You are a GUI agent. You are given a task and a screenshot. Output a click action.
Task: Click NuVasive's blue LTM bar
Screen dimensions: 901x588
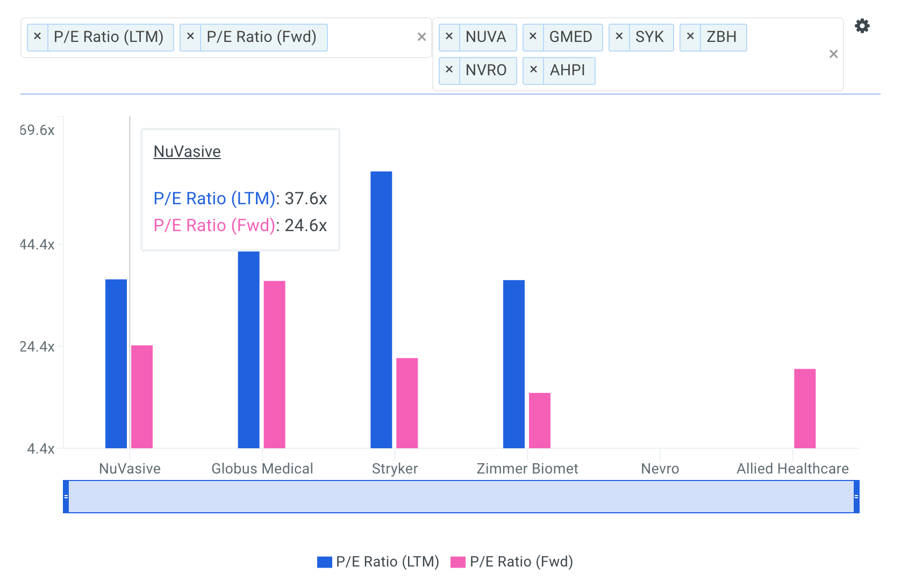[116, 364]
